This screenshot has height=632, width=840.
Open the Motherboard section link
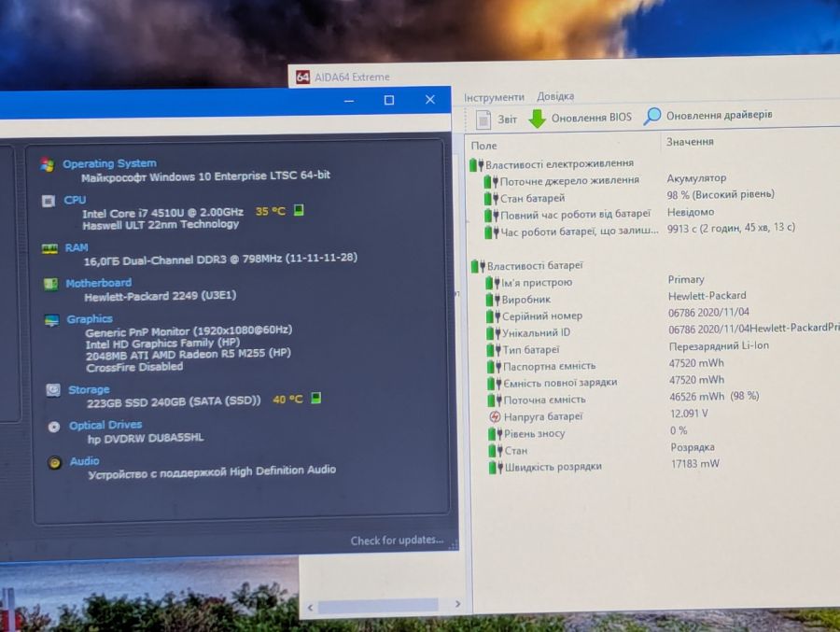[99, 283]
